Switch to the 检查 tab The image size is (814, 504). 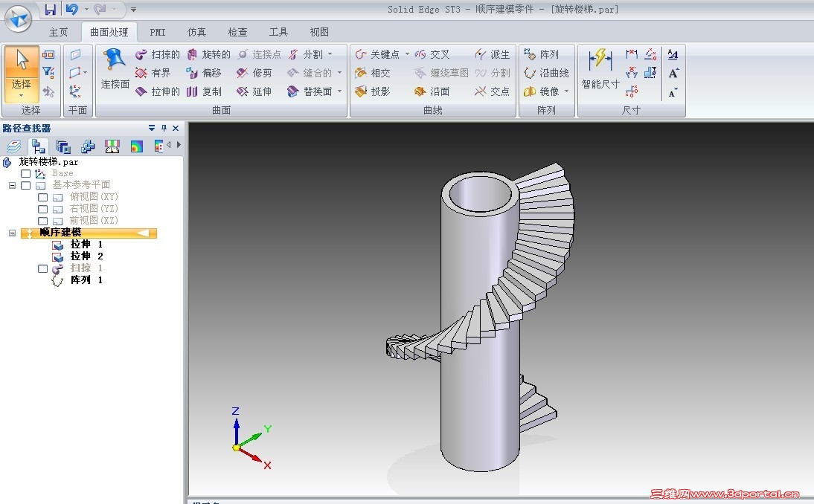coord(238,32)
